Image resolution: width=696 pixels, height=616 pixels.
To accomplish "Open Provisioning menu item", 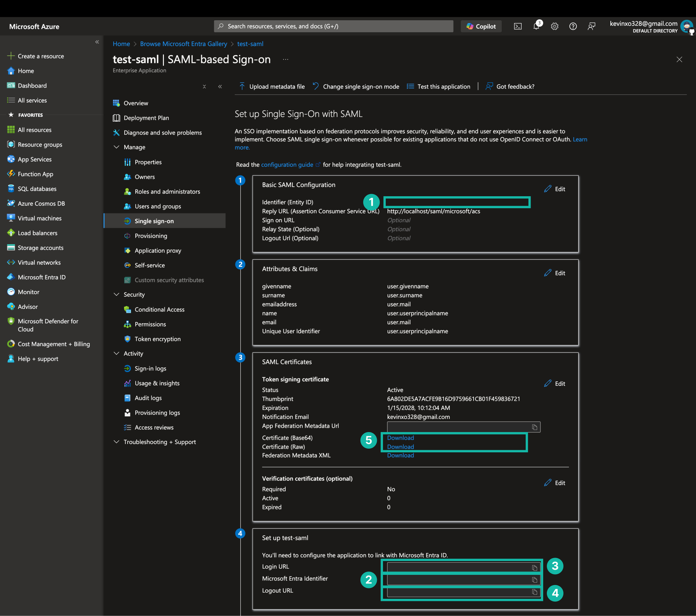I will point(151,236).
